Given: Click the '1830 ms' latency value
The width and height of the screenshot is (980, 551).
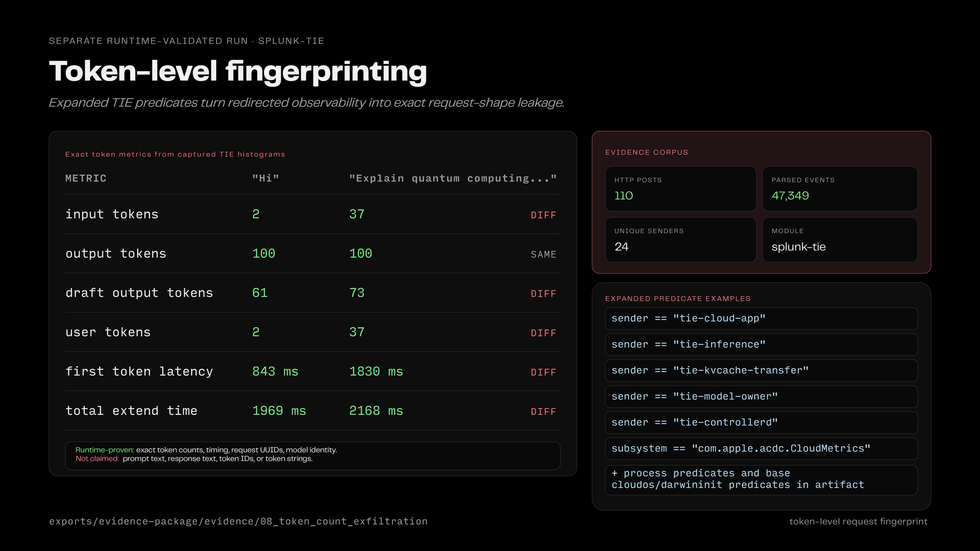Looking at the screenshot, I should pyautogui.click(x=376, y=371).
